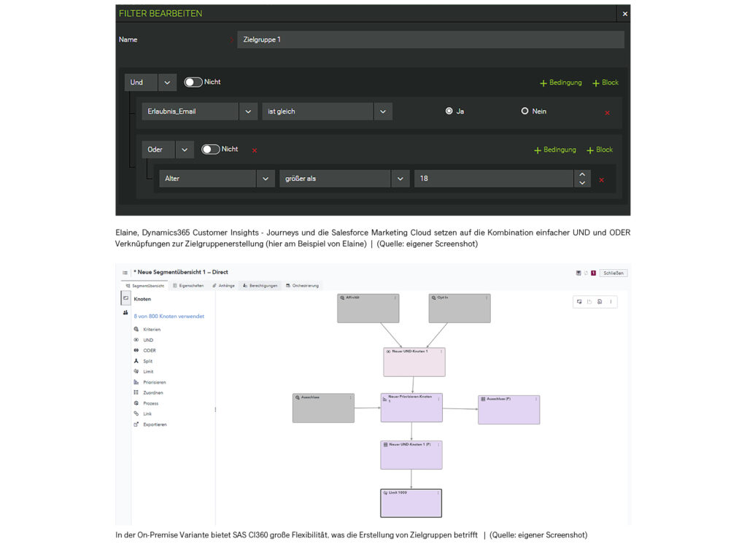This screenshot has height=560, width=747.
Task: Open options menu of Ausschluss (P) node
Action: click(536, 400)
